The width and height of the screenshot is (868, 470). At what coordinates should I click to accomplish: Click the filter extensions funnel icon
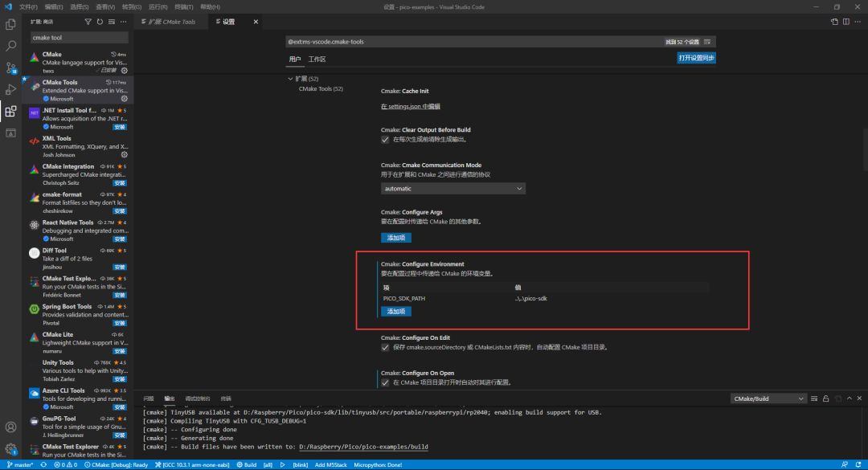point(88,22)
